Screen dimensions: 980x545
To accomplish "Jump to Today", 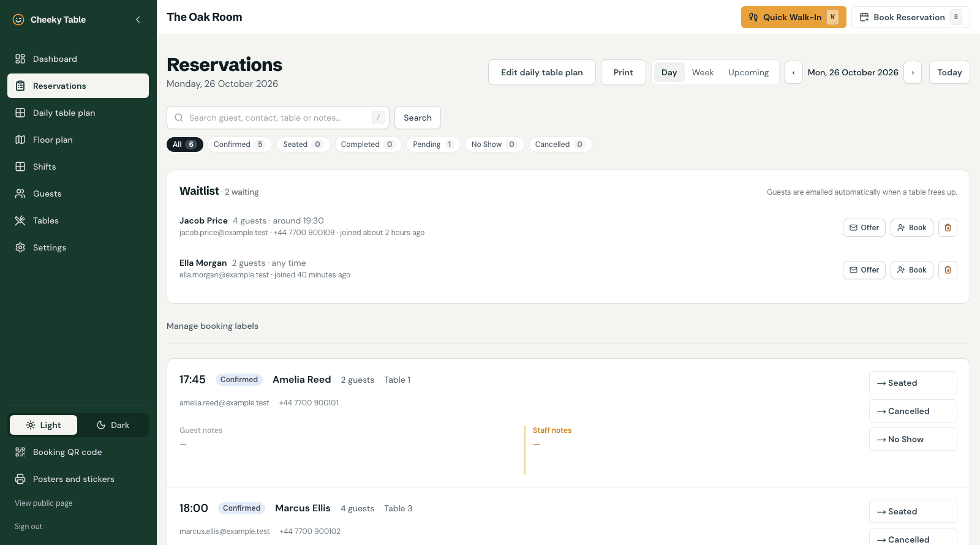I will 949,72.
